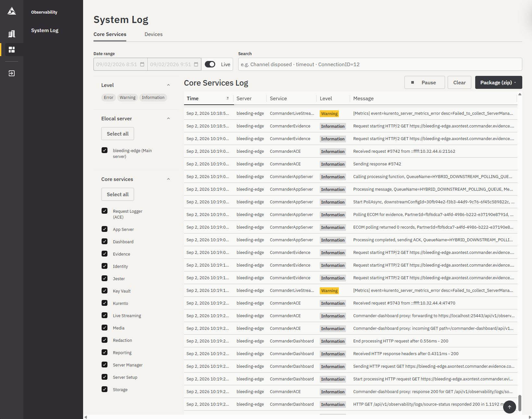Click the start date range field
The width and height of the screenshot is (532, 419).
coord(120,64)
